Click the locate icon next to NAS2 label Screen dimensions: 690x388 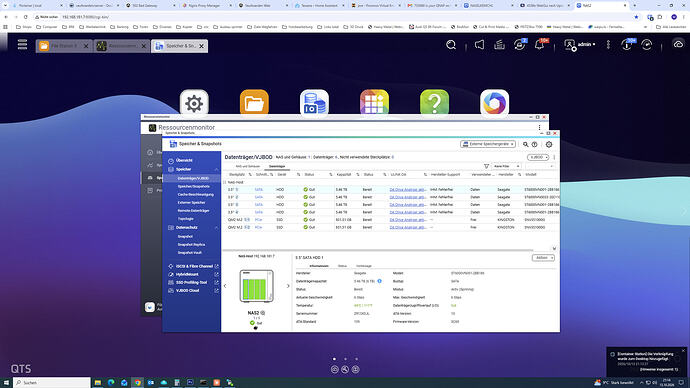(263, 313)
